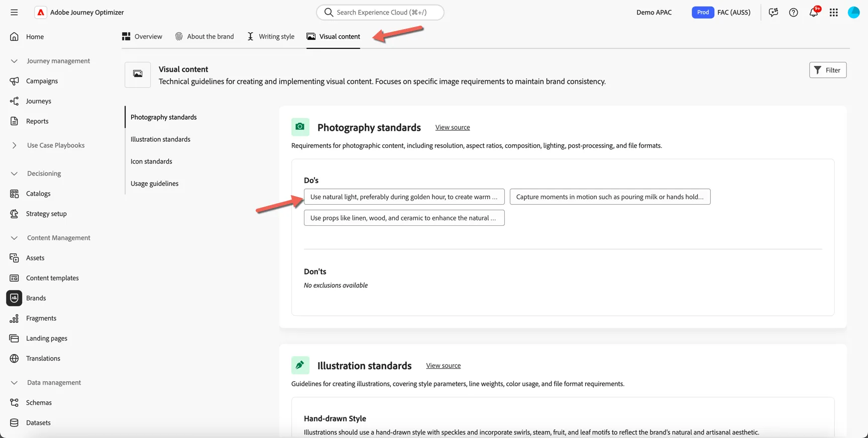Screen dimensions: 868x438
Task: Switch to the About the brand tab
Action: [204, 36]
